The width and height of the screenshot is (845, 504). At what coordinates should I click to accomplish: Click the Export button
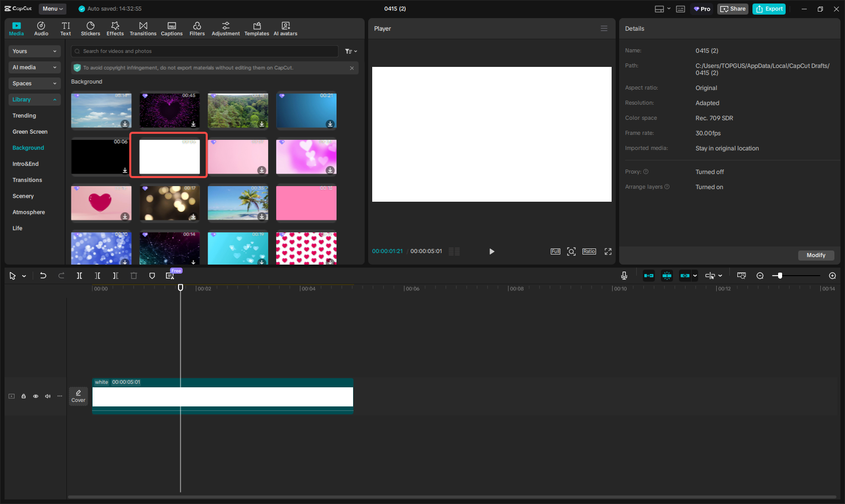click(769, 9)
